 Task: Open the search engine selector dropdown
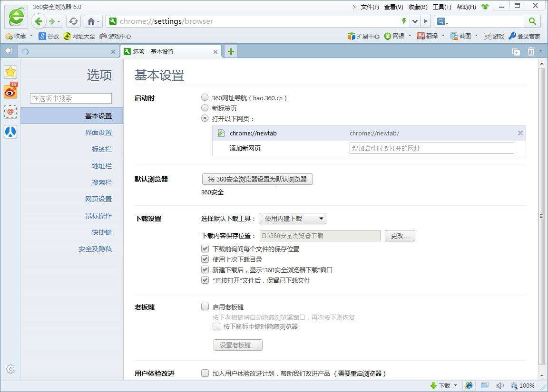tap(442, 22)
